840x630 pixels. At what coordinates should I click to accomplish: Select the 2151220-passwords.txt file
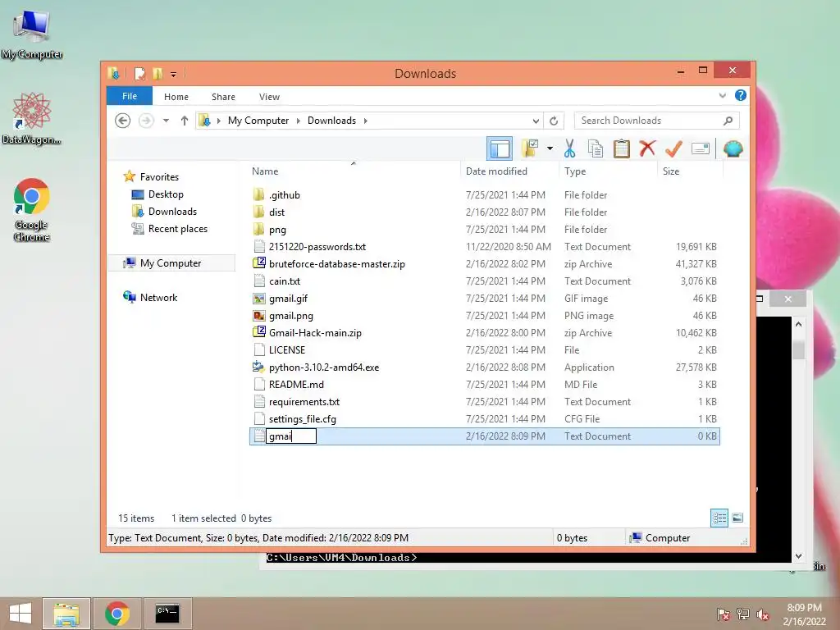317,246
